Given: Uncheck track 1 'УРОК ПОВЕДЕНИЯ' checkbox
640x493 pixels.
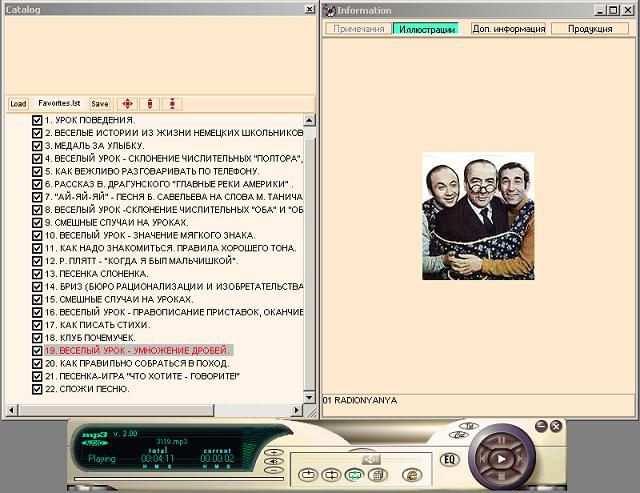Looking at the screenshot, I should [37, 120].
